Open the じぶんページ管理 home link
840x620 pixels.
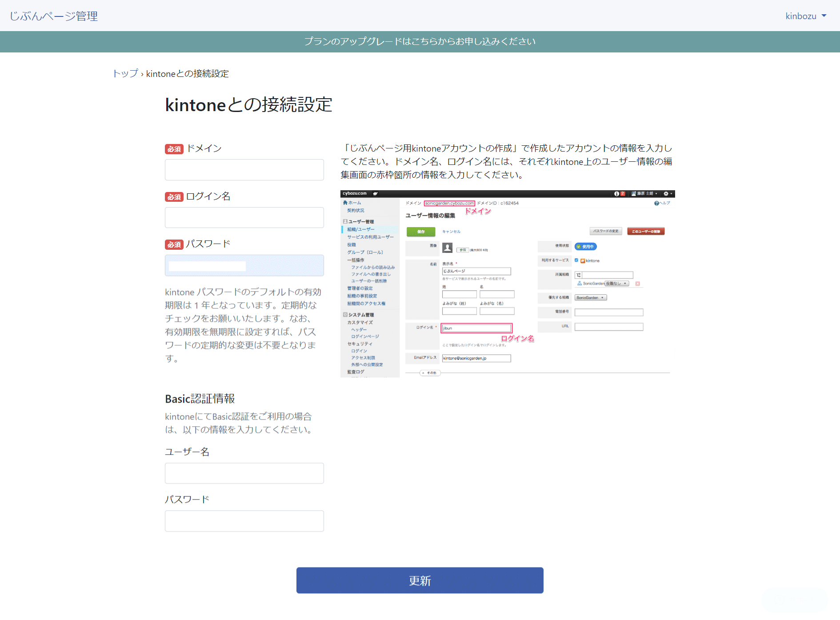tap(54, 16)
